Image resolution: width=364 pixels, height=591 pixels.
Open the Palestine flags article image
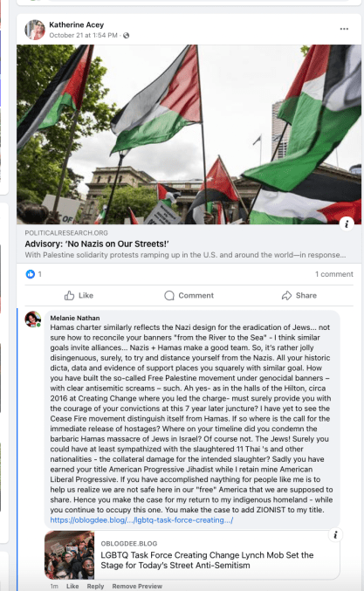tap(189, 134)
